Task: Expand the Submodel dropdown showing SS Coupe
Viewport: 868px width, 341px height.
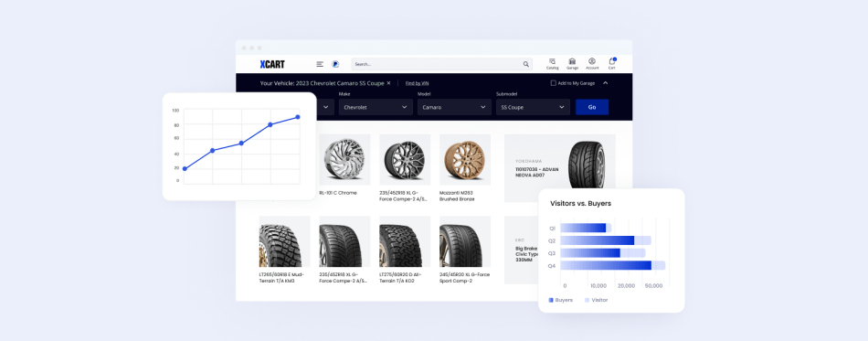Action: coord(533,107)
